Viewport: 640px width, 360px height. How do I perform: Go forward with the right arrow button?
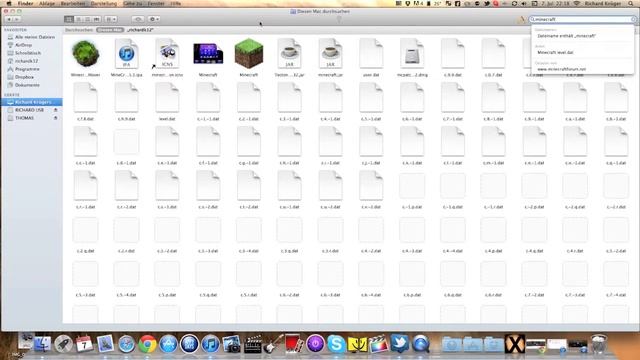point(17,19)
